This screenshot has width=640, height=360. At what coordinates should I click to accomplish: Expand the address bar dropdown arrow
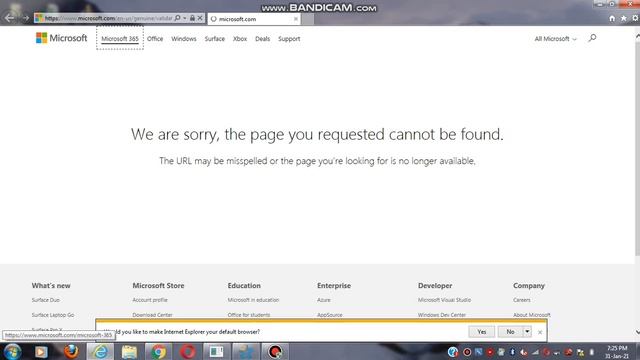tap(185, 18)
